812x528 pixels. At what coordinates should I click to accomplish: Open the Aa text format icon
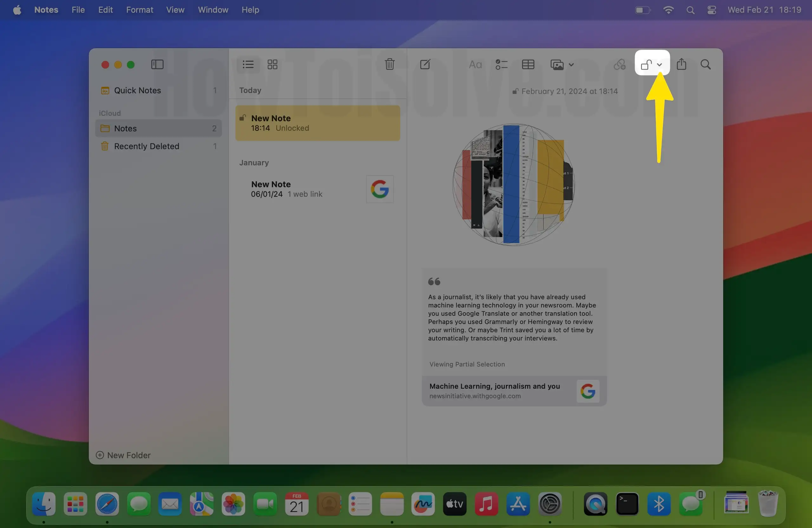click(475, 64)
